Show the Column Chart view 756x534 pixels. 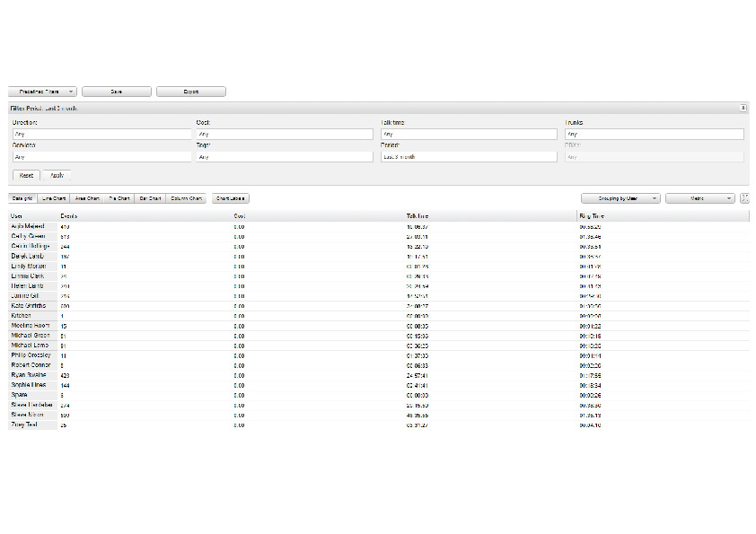coord(186,198)
